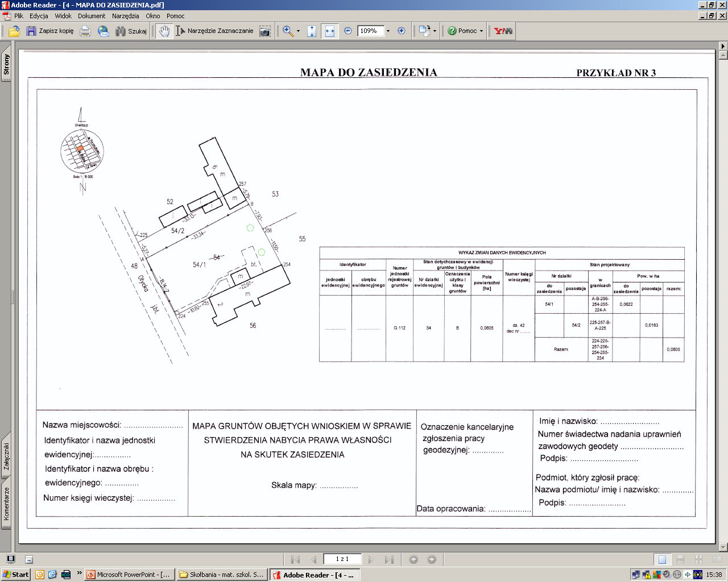Select continuous facing layout icon

click(698, 559)
